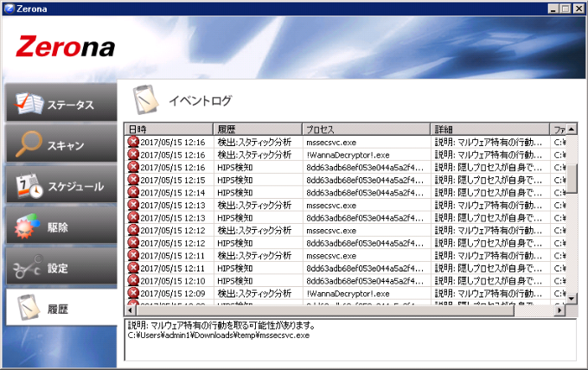This screenshot has width=588, height=370.
Task: Maximize the Zerona window
Action: tap(566, 9)
